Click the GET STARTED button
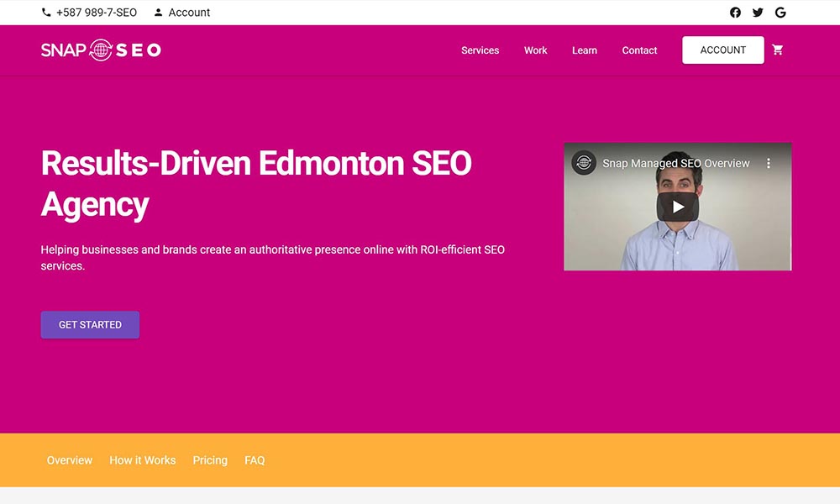The image size is (840, 504). coord(90,325)
